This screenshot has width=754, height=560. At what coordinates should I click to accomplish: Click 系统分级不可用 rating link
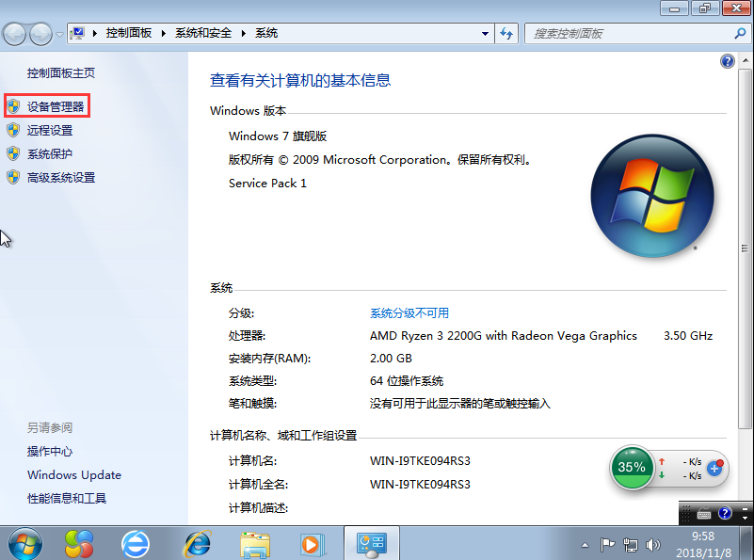(x=409, y=313)
